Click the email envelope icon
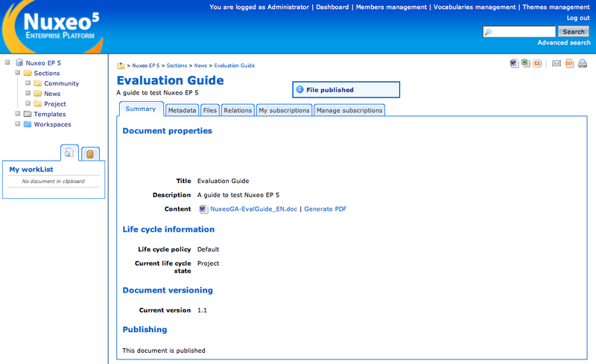This screenshot has height=364, width=596. click(557, 63)
